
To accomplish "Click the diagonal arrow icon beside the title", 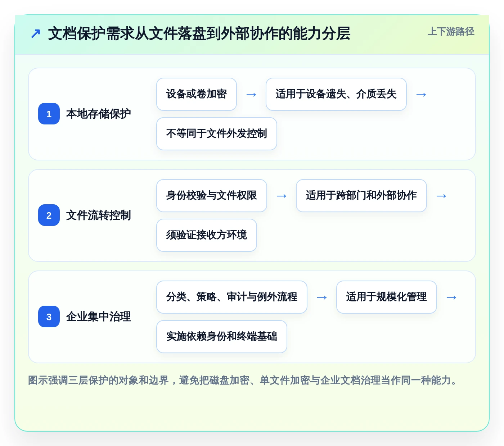I will coord(36,34).
